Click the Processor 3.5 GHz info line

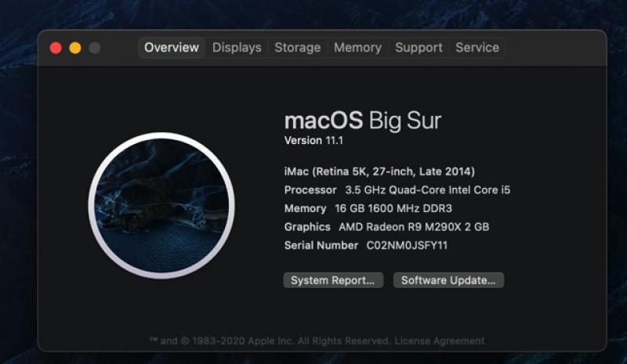[397, 189]
